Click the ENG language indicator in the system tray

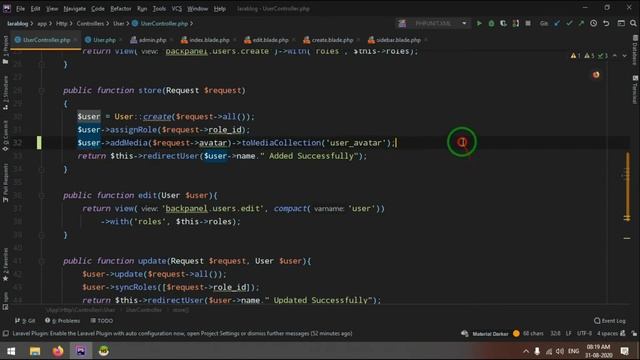click(573, 351)
